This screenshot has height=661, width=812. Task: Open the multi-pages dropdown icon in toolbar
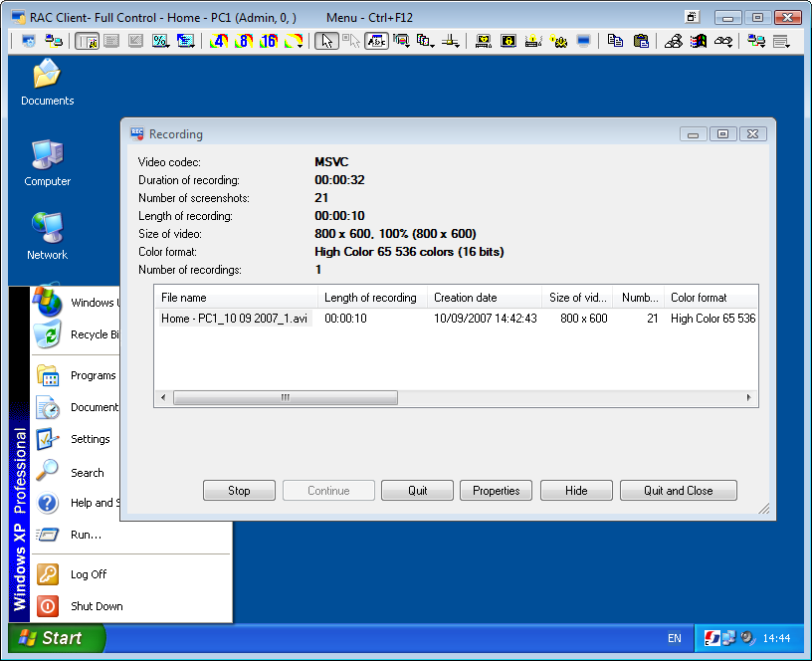[426, 41]
